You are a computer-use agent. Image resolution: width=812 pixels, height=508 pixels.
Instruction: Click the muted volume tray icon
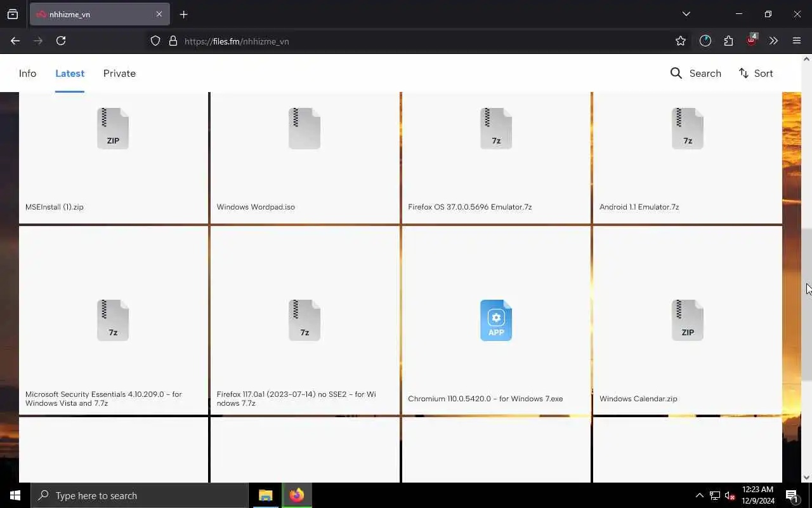coord(730,496)
